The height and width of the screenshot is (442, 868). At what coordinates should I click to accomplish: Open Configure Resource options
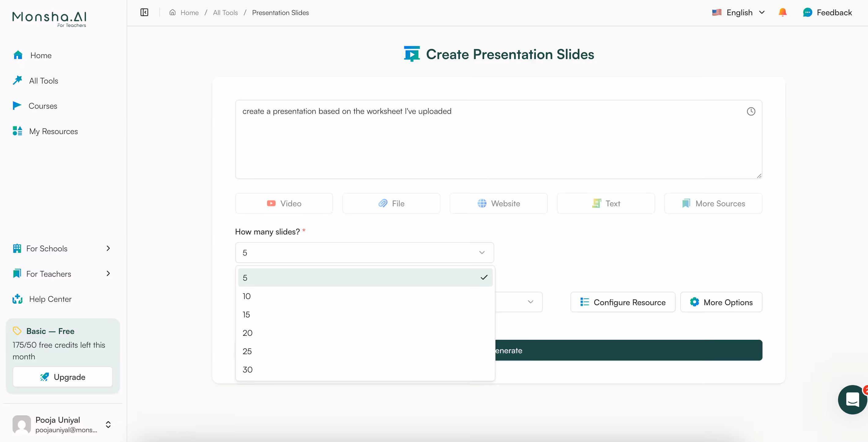623,302
